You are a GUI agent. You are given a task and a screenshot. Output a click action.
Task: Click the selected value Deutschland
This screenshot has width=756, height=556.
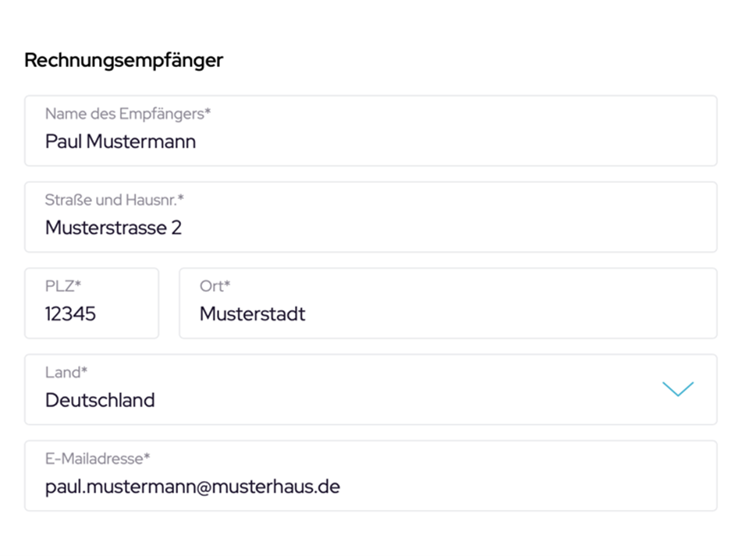pos(100,400)
